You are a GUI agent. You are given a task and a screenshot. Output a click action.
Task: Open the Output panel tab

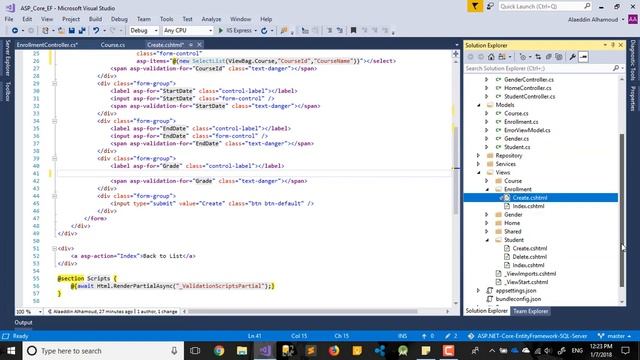tap(23, 322)
